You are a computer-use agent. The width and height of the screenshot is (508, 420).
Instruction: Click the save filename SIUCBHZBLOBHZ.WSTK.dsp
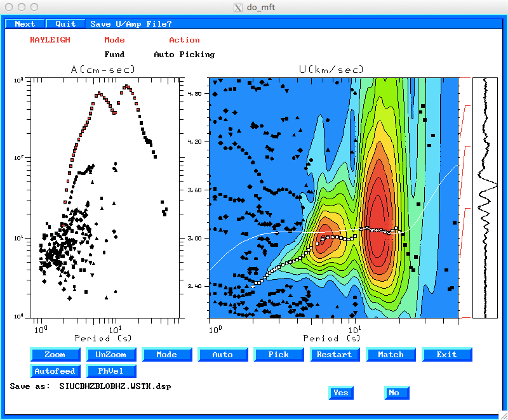115,386
